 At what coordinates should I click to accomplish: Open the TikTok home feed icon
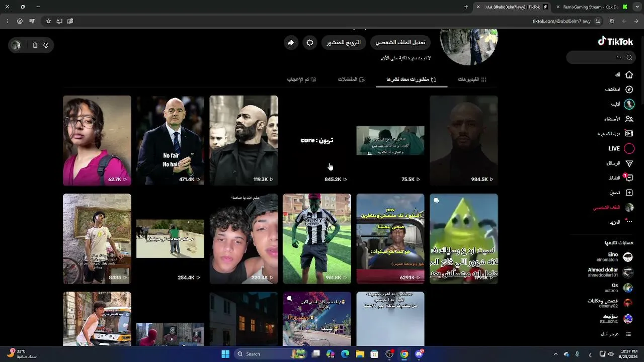click(x=629, y=75)
